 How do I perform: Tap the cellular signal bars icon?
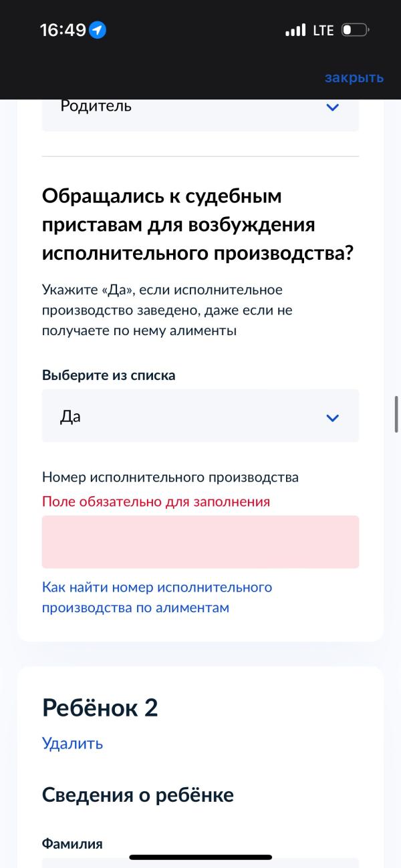295,30
